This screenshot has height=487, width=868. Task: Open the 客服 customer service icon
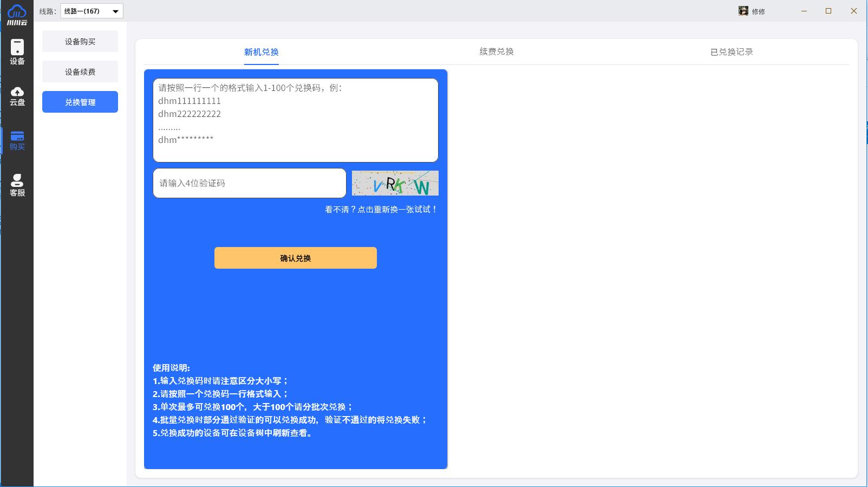point(17,185)
